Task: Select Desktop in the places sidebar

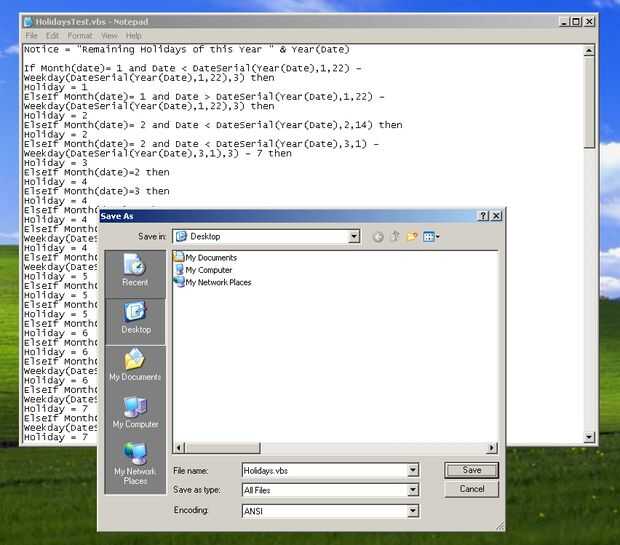Action: (x=135, y=318)
